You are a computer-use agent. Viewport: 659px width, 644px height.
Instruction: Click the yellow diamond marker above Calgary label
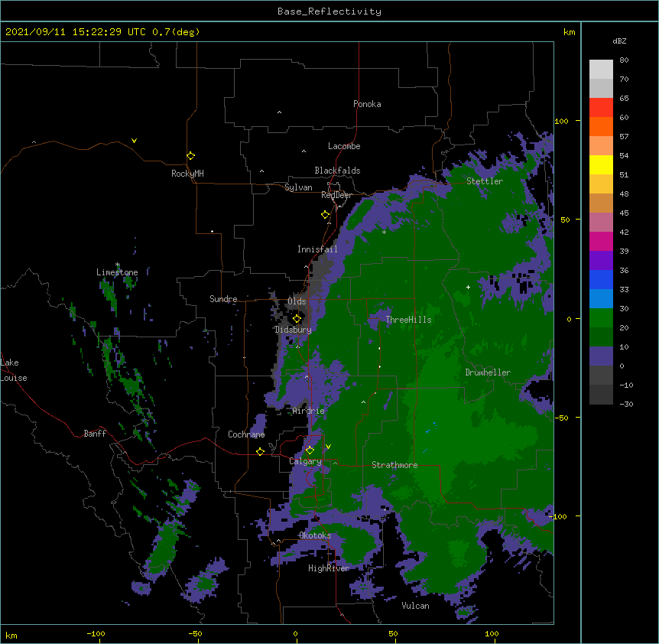(x=310, y=450)
